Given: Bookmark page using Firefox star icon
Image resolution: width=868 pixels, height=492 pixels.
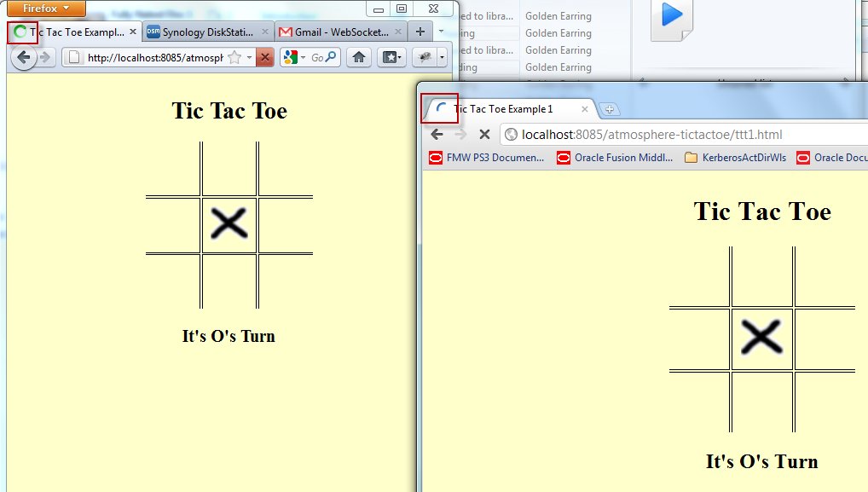Looking at the screenshot, I should tap(234, 57).
